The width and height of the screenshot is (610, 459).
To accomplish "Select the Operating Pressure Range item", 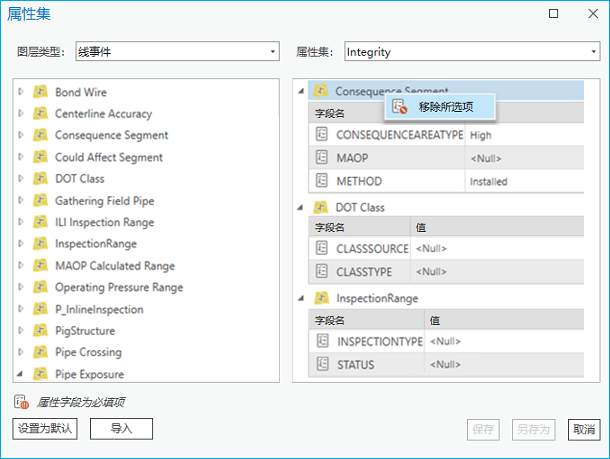I will (118, 287).
